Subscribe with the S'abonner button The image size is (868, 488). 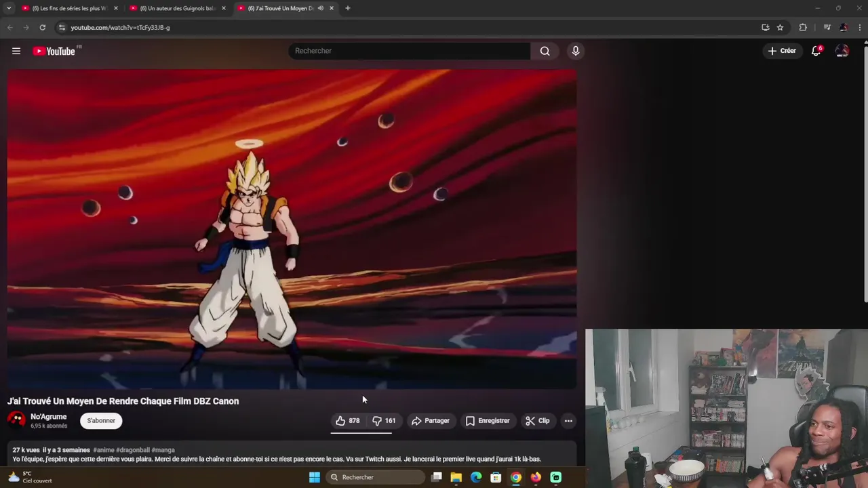[101, 421]
